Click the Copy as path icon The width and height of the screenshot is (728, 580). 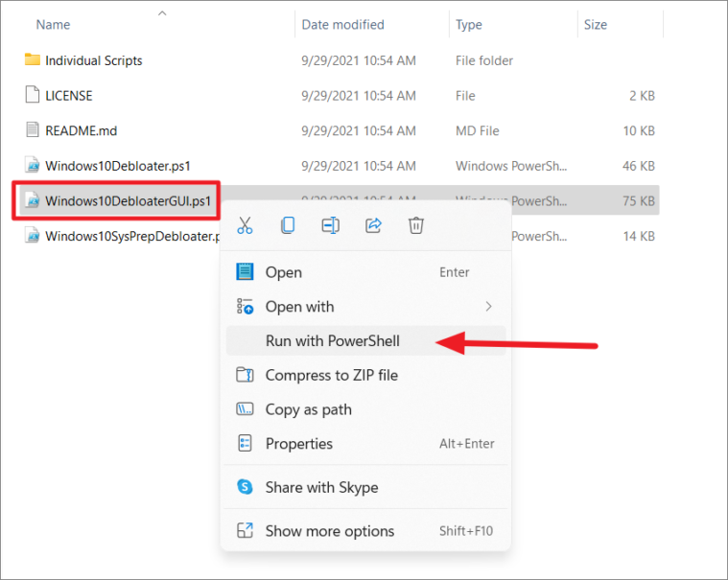[x=245, y=408]
